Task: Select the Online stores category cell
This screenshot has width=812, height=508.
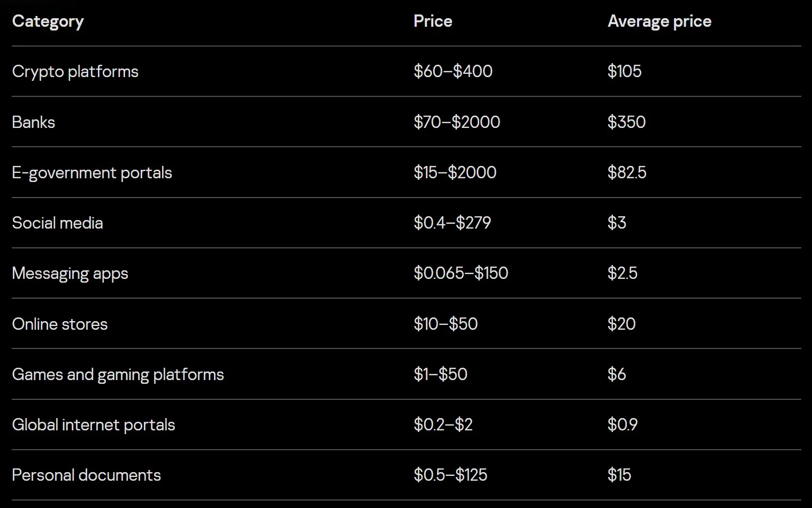Action: [60, 324]
